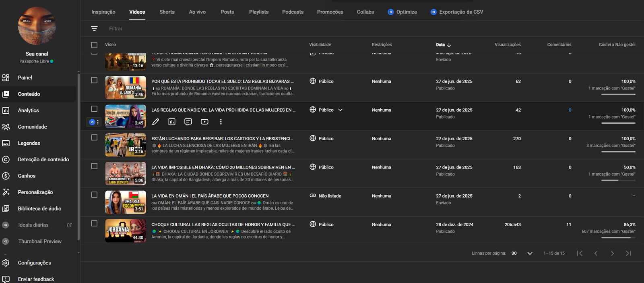The height and width of the screenshot is (283, 644).
Task: Switch to the Shorts tab
Action: click(x=167, y=12)
